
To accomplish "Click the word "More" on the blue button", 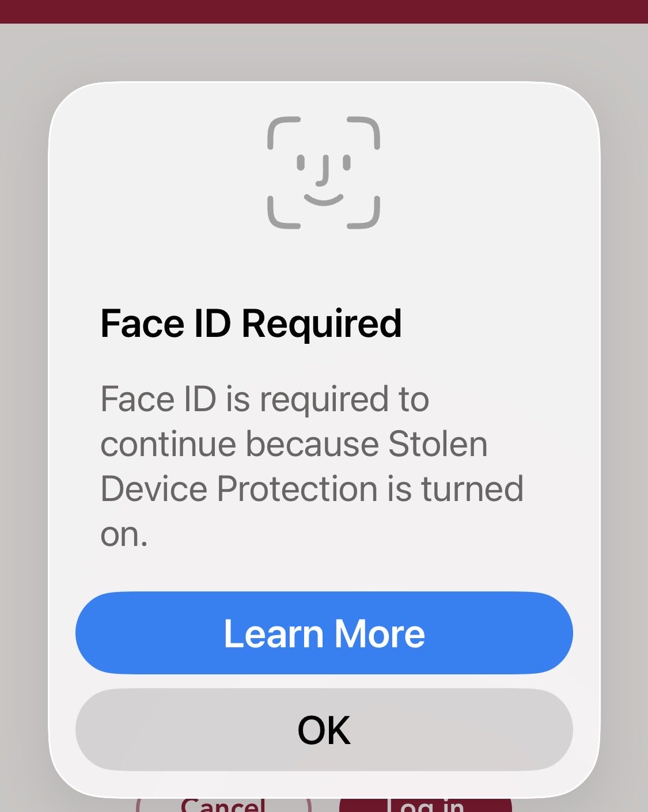I will pyautogui.click(x=380, y=633).
